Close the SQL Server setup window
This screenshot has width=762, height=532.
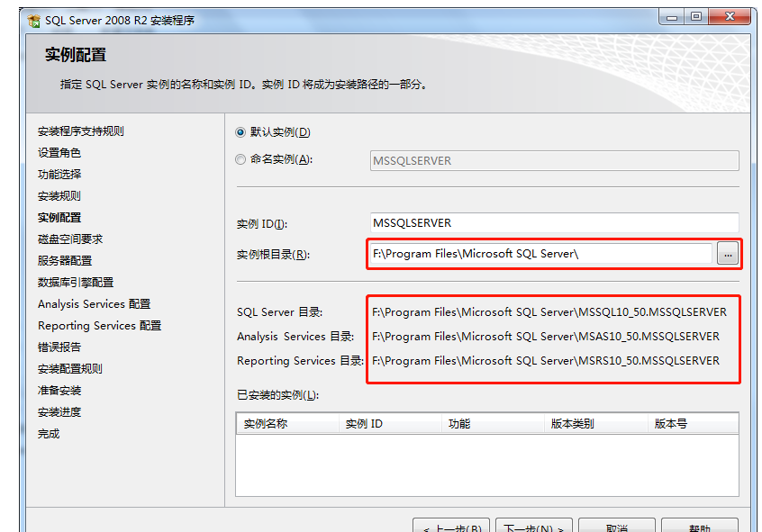(x=730, y=17)
